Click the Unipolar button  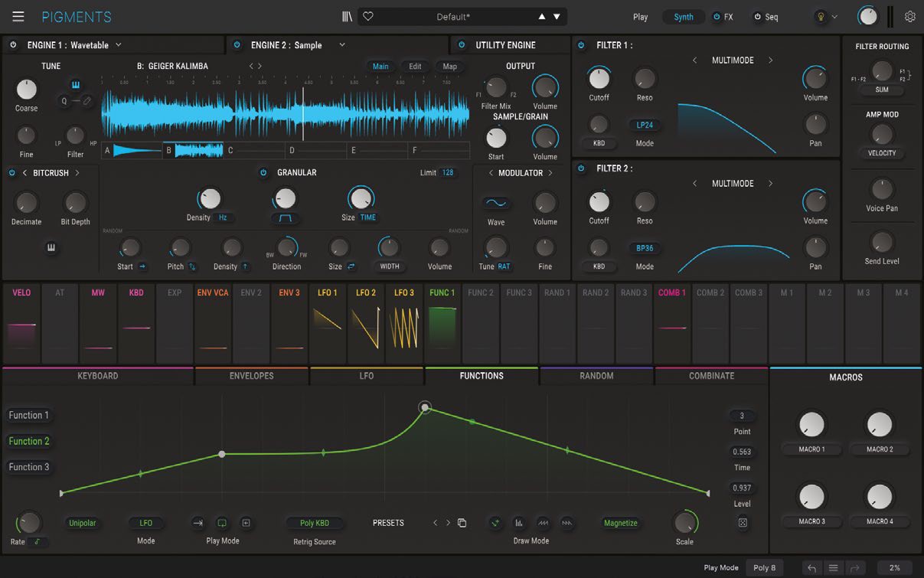point(83,523)
